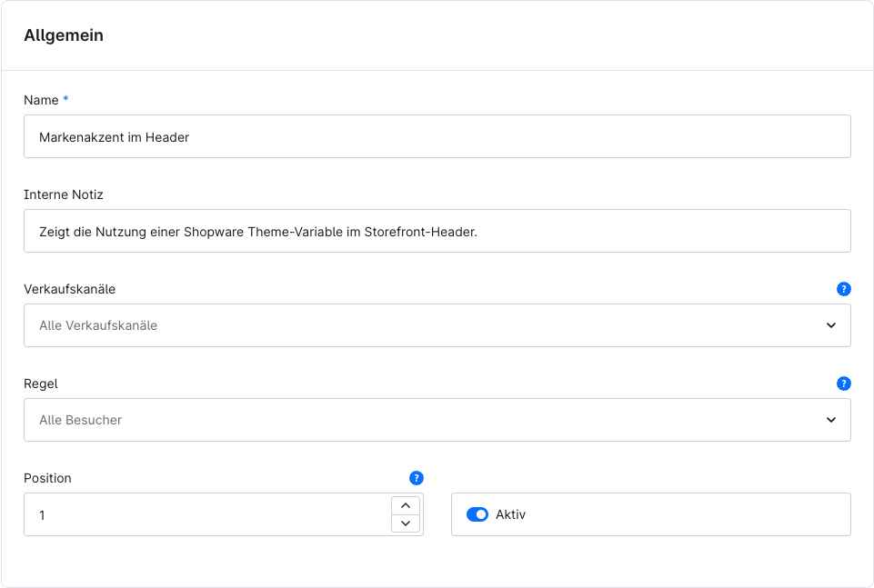The width and height of the screenshot is (874, 588).
Task: Click the Position label text
Action: pyautogui.click(x=47, y=478)
